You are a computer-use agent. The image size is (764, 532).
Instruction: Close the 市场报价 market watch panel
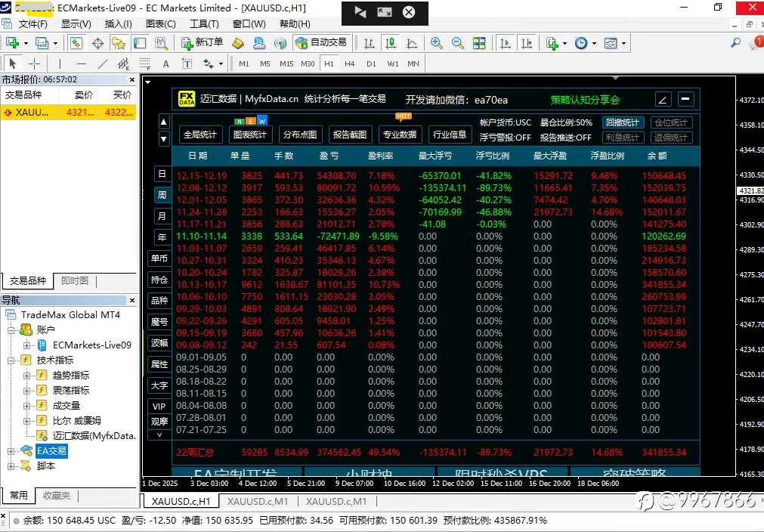[x=132, y=79]
